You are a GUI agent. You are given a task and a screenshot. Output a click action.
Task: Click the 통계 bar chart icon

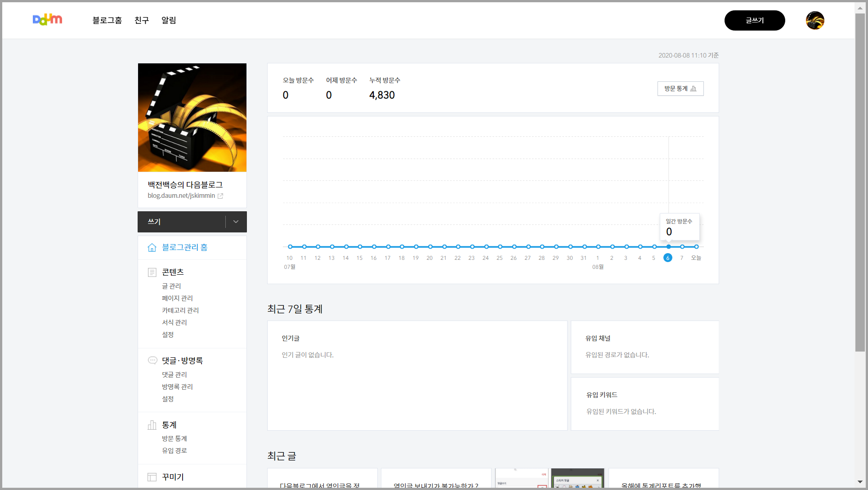pos(152,425)
